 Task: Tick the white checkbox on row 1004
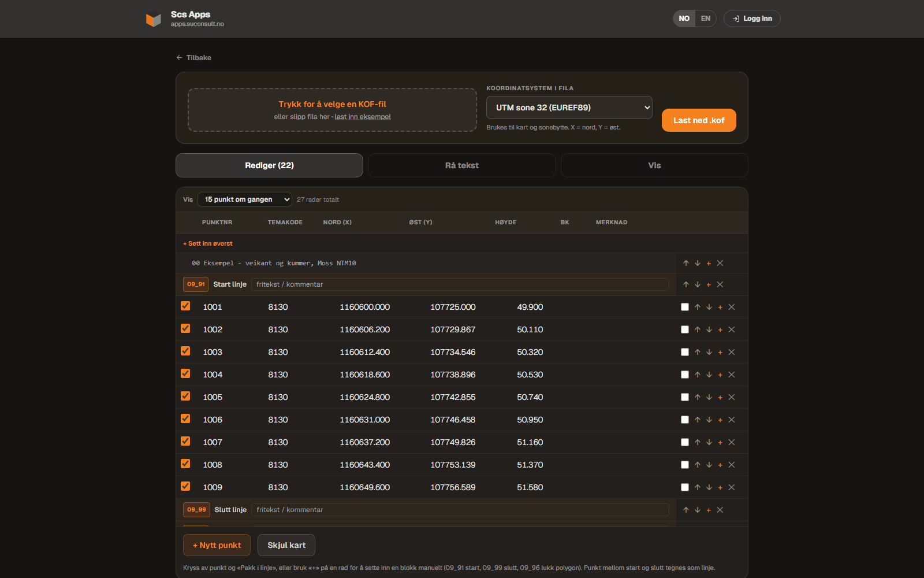point(685,375)
